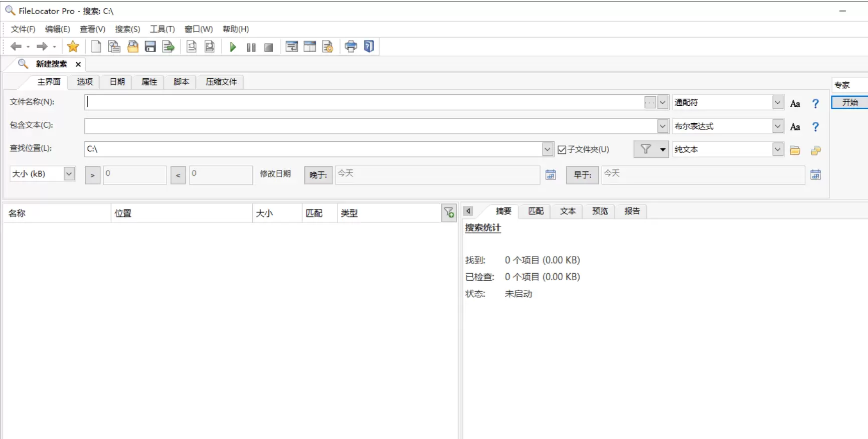Open the 属性 tab
Screen dimensions: 868x439
tap(149, 82)
